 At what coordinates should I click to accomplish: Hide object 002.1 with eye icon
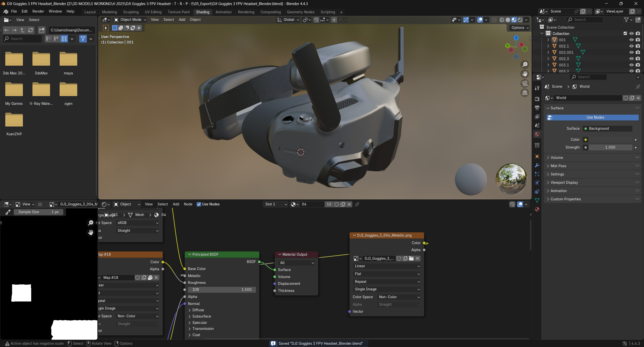click(631, 46)
